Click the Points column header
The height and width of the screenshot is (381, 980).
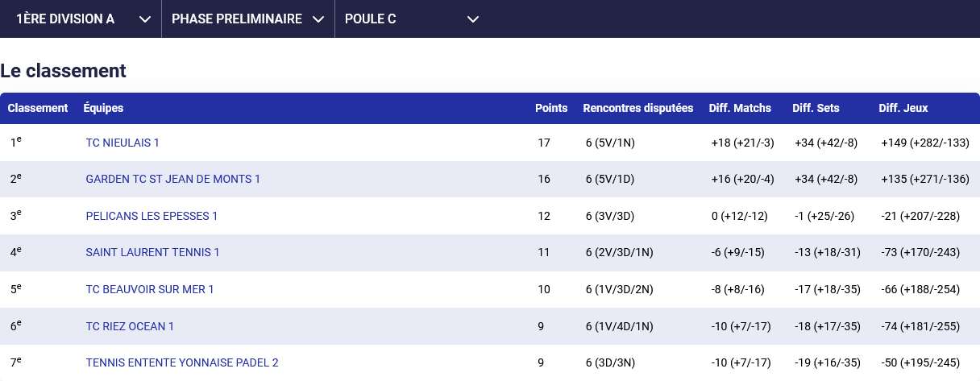click(x=551, y=108)
